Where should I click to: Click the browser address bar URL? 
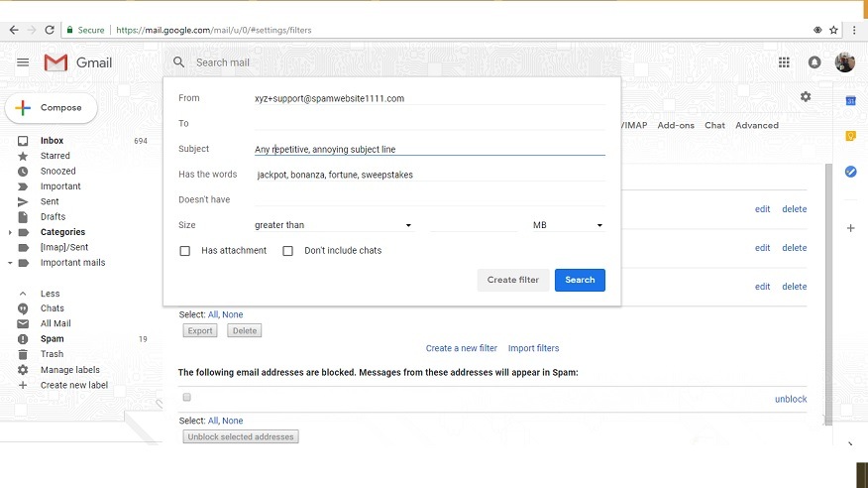214,30
